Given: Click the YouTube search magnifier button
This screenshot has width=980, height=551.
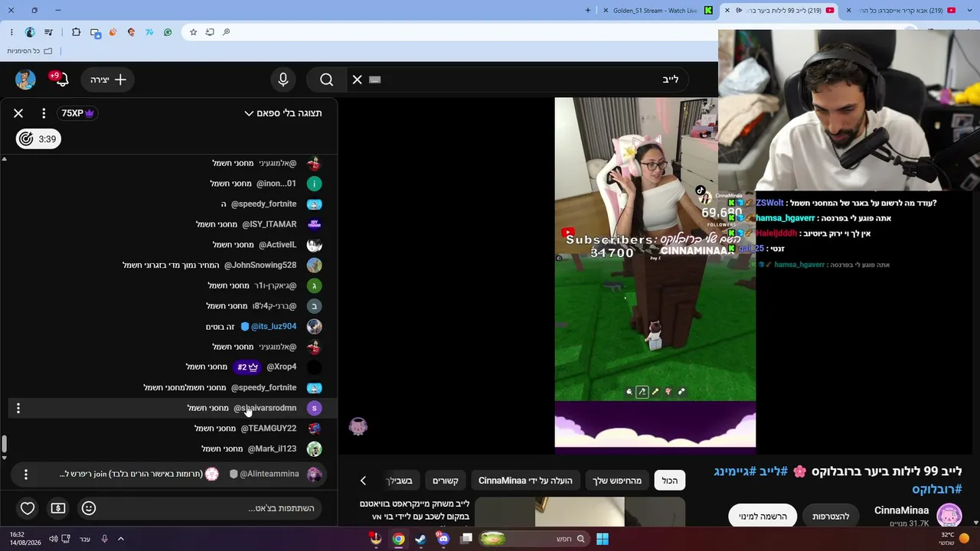Looking at the screenshot, I should (x=327, y=80).
